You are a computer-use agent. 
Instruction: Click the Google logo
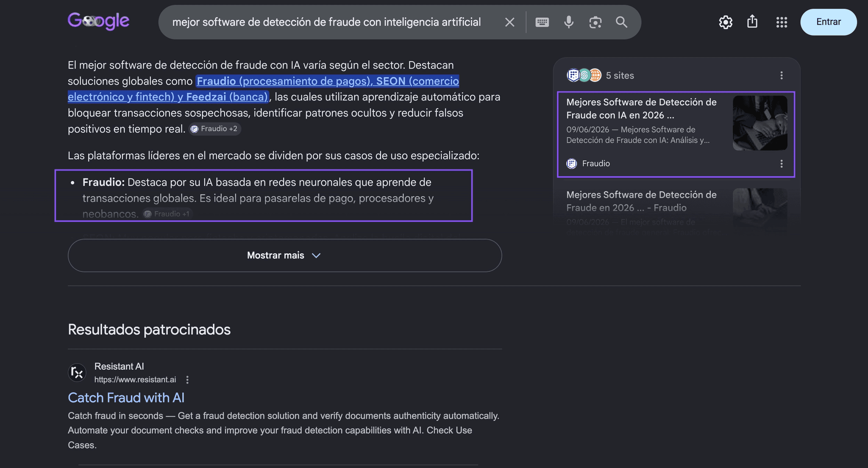98,21
